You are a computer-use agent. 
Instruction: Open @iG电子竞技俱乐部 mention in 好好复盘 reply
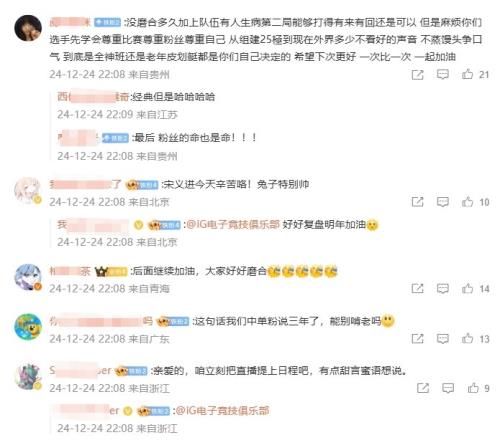(232, 224)
